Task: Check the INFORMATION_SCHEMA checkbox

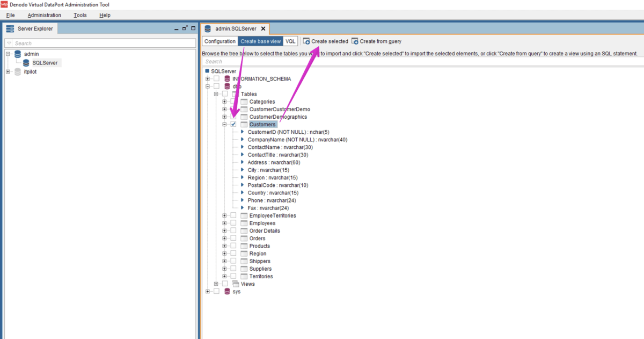Action: 216,79
